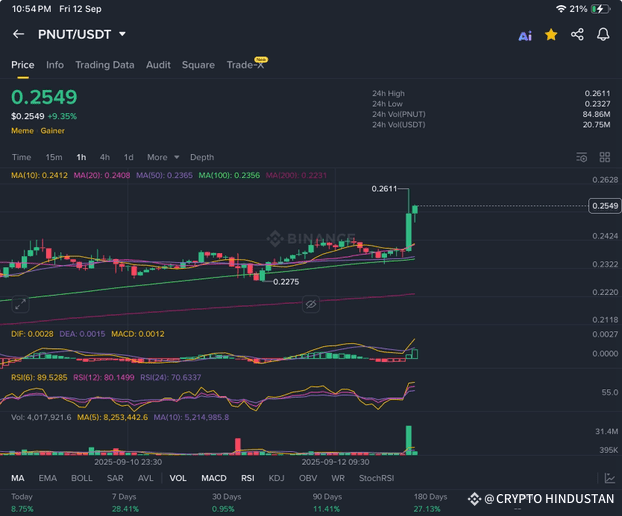
Task: Tap the DIF: 0.0028 MACD value
Action: pos(32,334)
